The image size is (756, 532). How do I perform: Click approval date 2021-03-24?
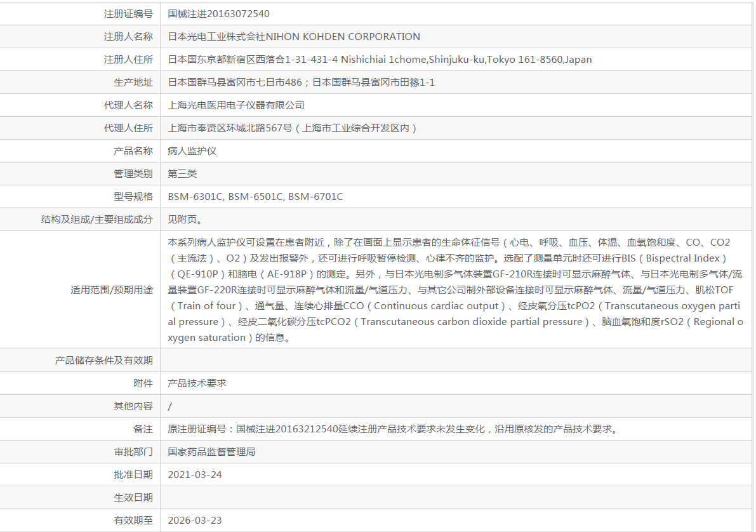click(x=195, y=475)
